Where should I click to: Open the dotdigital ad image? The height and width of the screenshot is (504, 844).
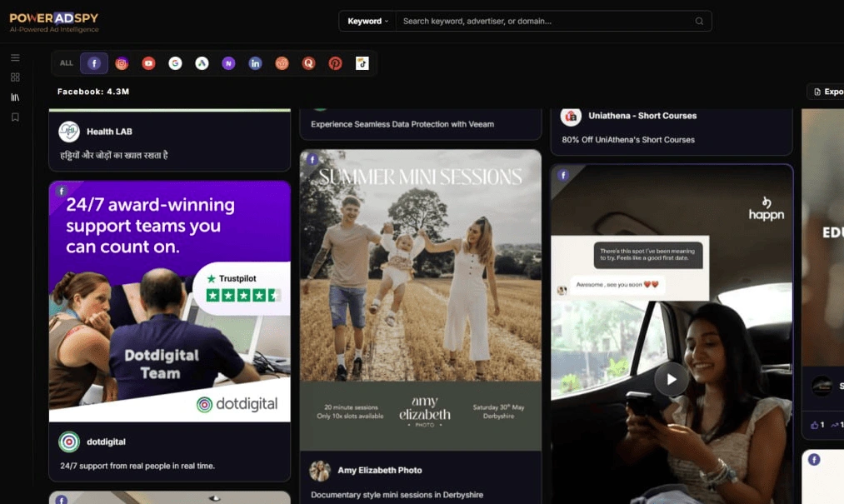tap(170, 302)
